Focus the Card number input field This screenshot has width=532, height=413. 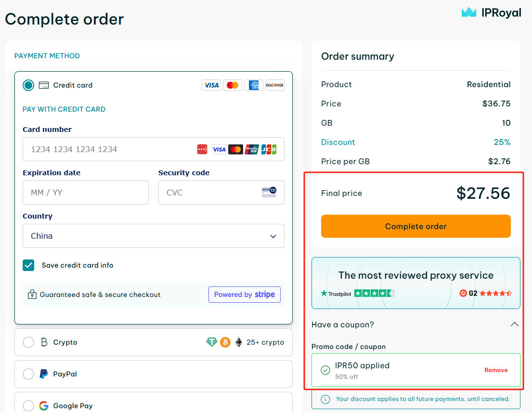pos(111,149)
